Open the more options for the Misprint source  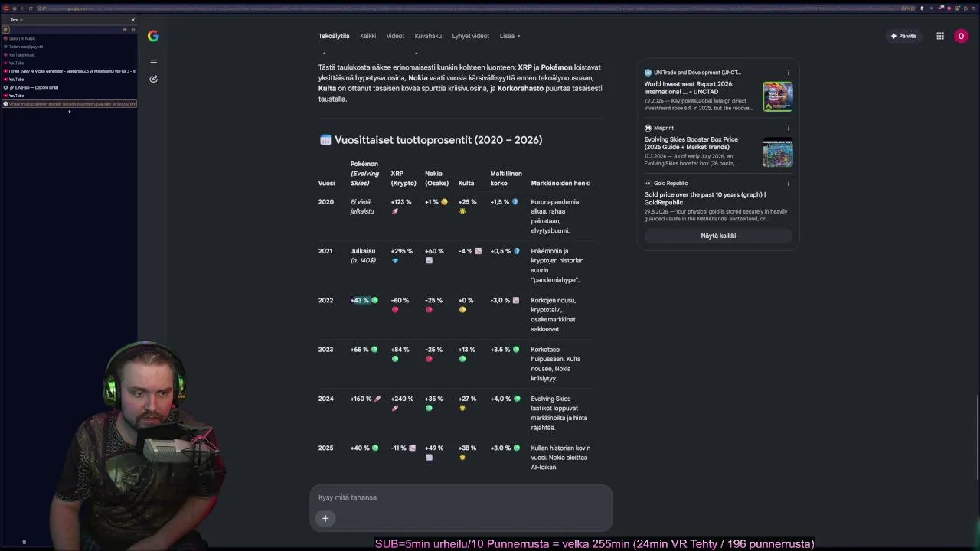tap(788, 128)
